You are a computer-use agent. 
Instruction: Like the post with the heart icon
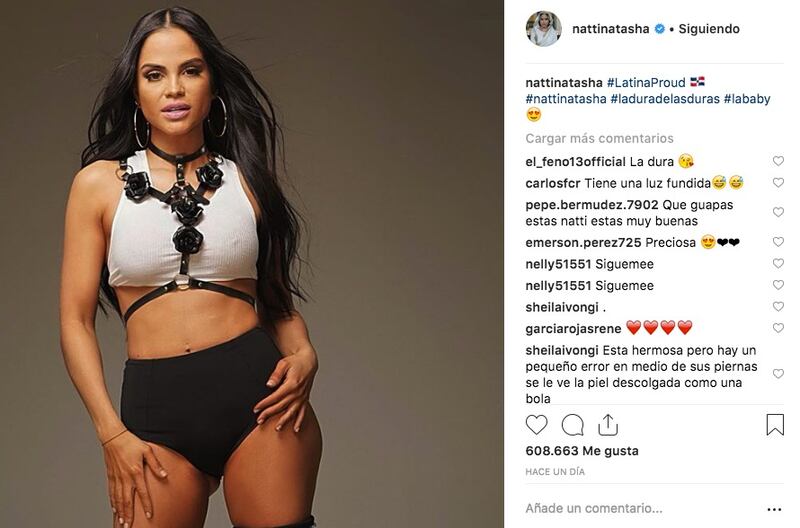coord(536,424)
